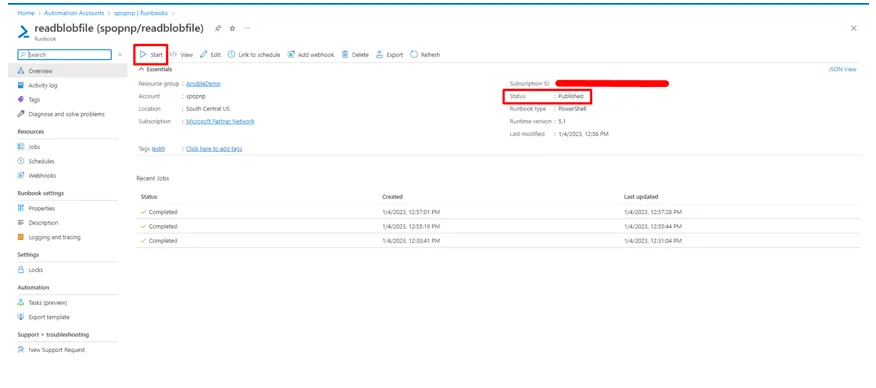The height and width of the screenshot is (388, 876).
Task: Select last updated 12:31:04 PM cell
Action: 653,241
